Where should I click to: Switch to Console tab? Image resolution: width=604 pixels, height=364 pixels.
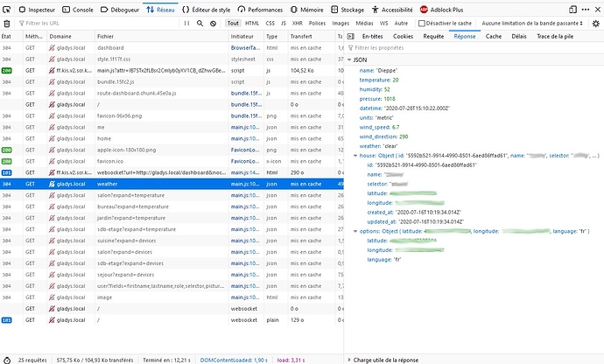coord(78,10)
